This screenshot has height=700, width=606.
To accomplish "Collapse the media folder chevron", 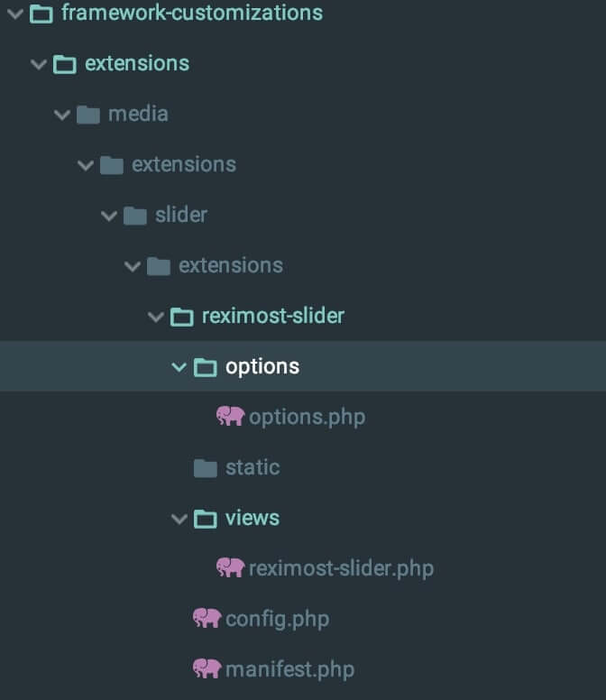I will pos(62,115).
